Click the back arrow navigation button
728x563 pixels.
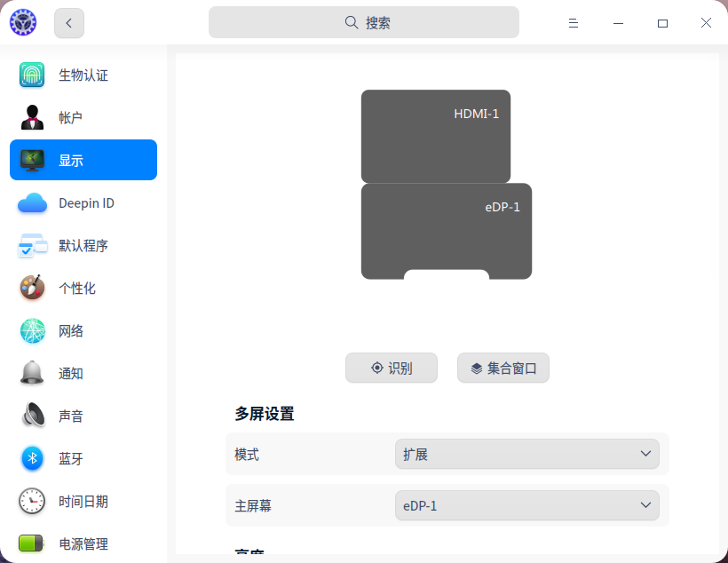tap(68, 22)
